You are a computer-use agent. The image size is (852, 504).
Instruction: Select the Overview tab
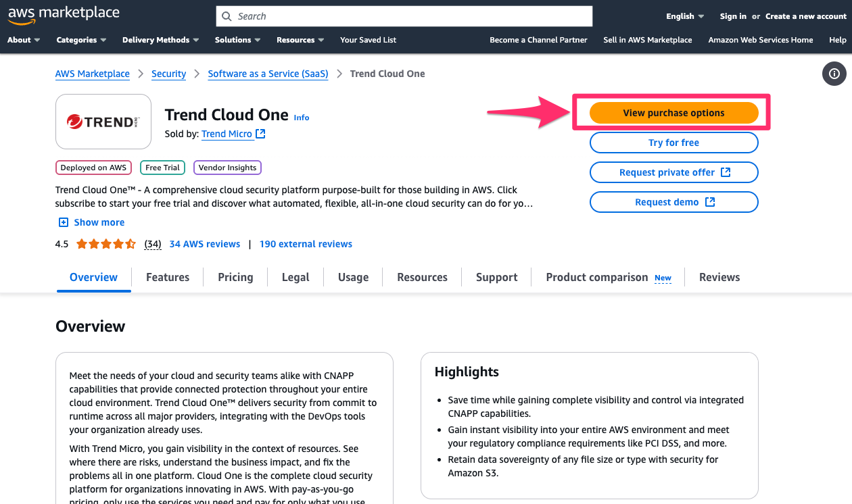click(93, 277)
